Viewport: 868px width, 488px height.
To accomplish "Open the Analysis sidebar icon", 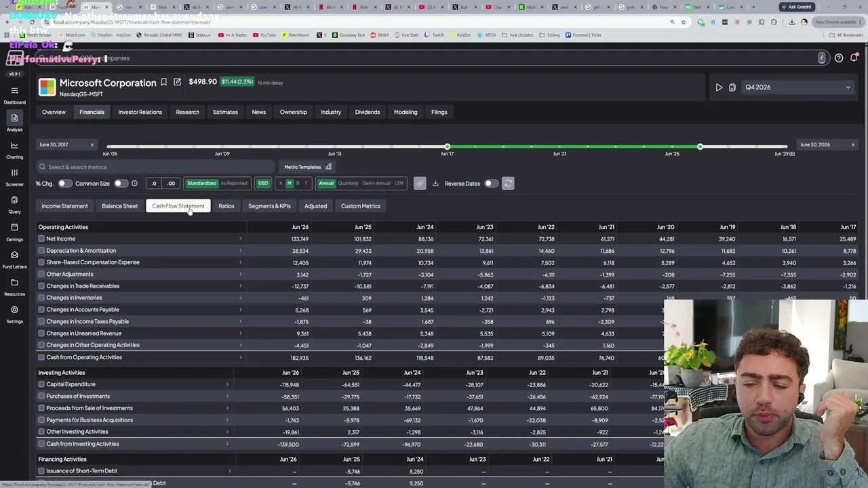I will [x=14, y=118].
